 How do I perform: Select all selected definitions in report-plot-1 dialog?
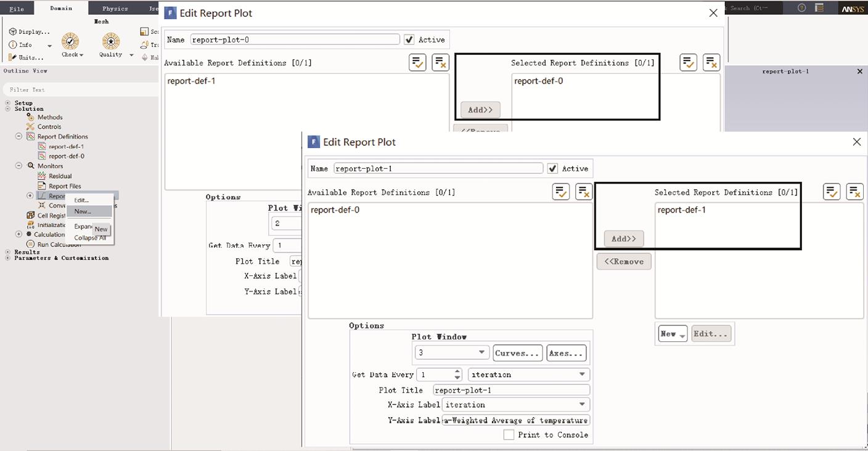coord(832,192)
